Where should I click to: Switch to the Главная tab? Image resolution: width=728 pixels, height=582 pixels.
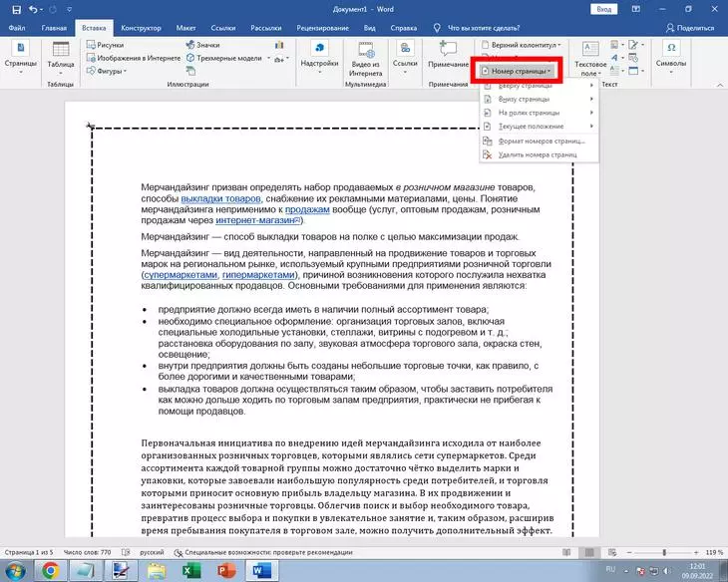click(54, 28)
